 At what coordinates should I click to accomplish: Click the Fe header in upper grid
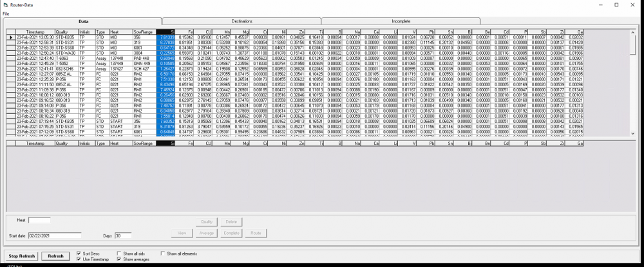click(x=184, y=32)
